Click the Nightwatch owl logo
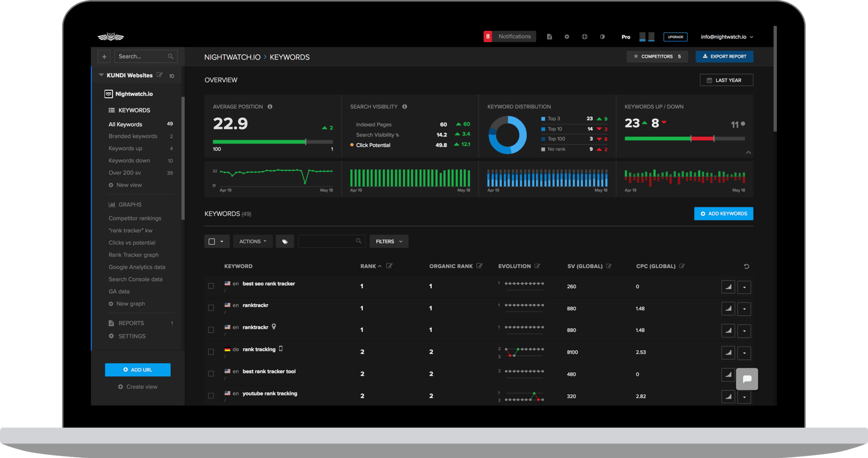This screenshot has height=458, width=868. [111, 37]
